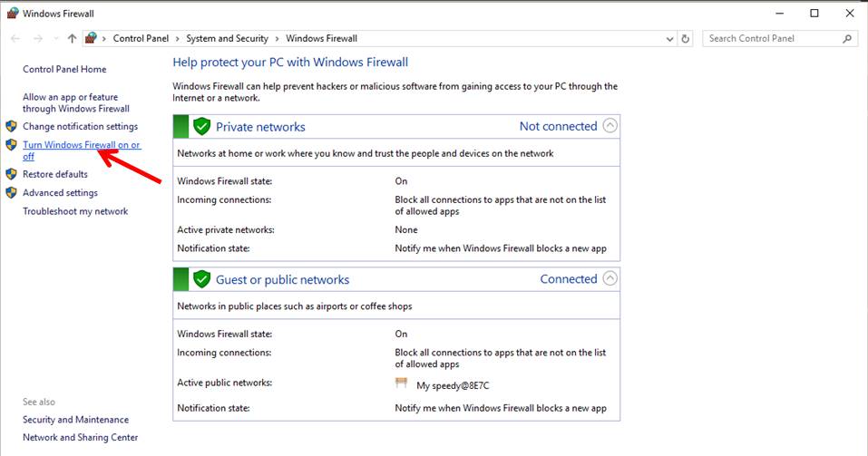Click the Windows Firewall title bar icon
The image size is (868, 456).
(12, 14)
